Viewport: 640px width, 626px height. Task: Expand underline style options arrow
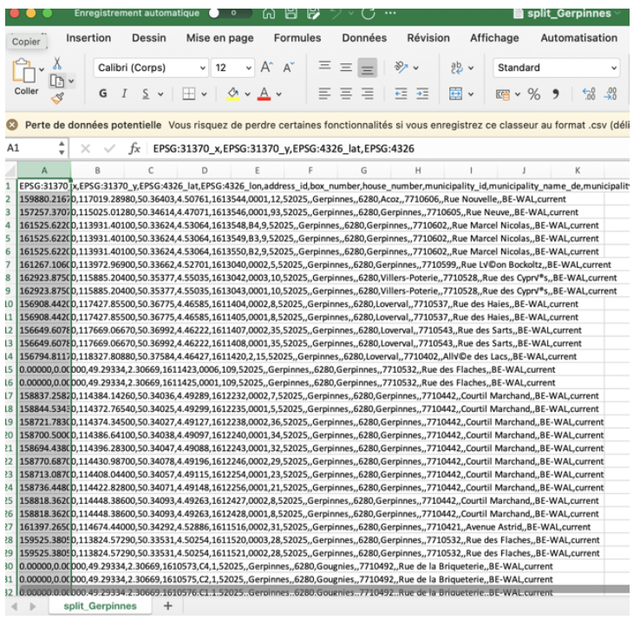(x=161, y=94)
